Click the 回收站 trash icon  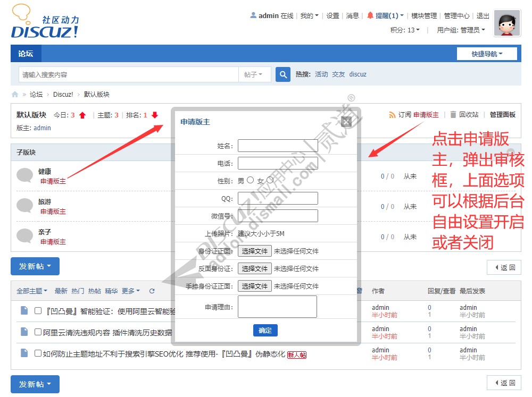(x=453, y=115)
